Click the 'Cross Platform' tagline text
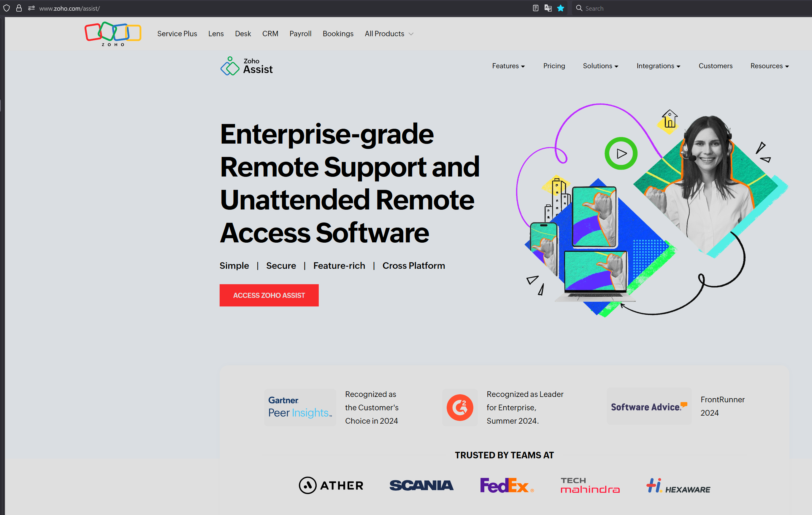This screenshot has width=812, height=515. [413, 266]
